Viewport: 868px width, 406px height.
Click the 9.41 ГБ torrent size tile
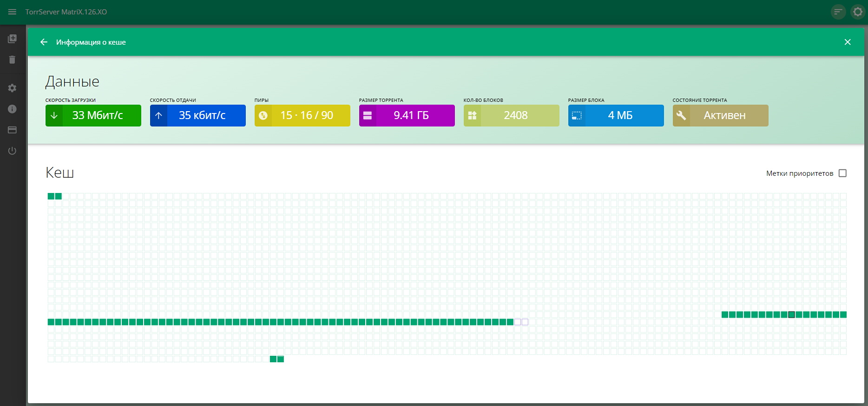407,115
